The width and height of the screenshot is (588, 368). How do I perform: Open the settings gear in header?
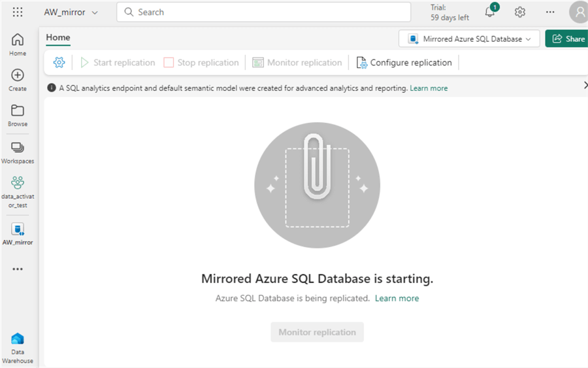coord(520,12)
